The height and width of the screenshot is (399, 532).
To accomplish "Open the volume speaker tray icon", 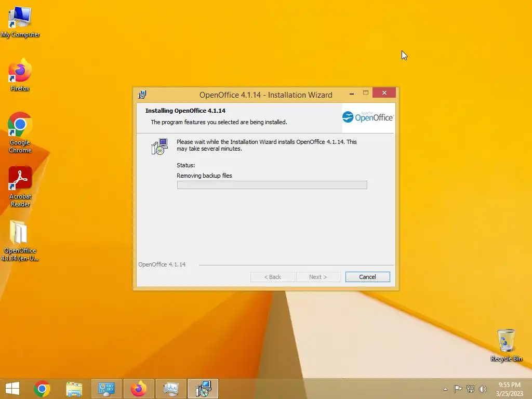I will click(x=483, y=389).
